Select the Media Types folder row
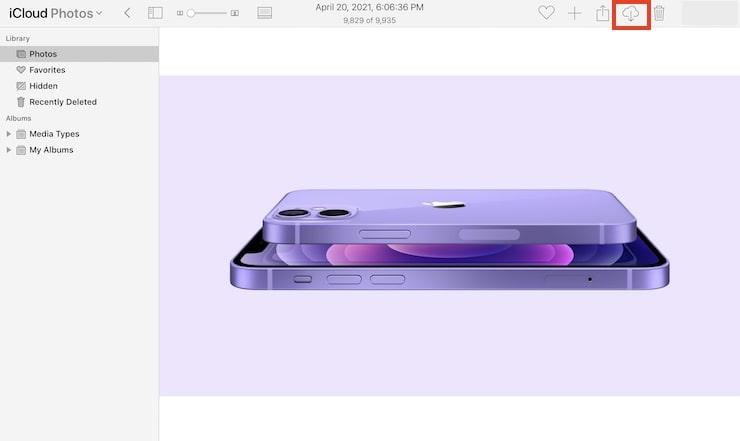This screenshot has height=441, width=740. pos(79,134)
